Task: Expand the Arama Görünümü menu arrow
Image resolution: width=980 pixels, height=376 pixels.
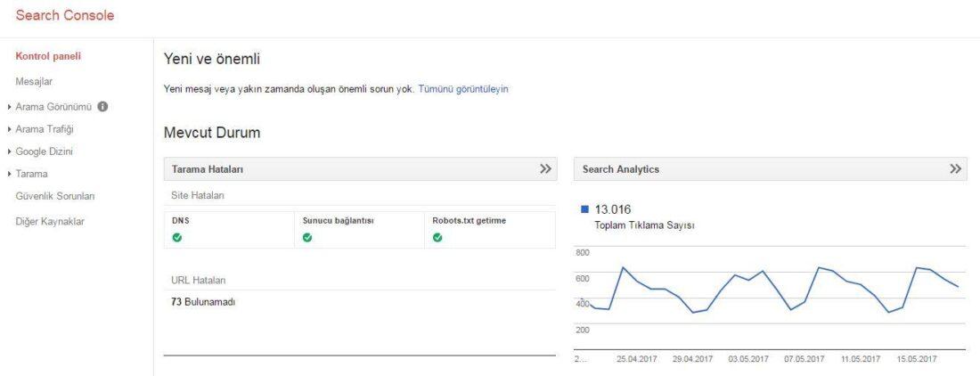Action: tap(9, 108)
